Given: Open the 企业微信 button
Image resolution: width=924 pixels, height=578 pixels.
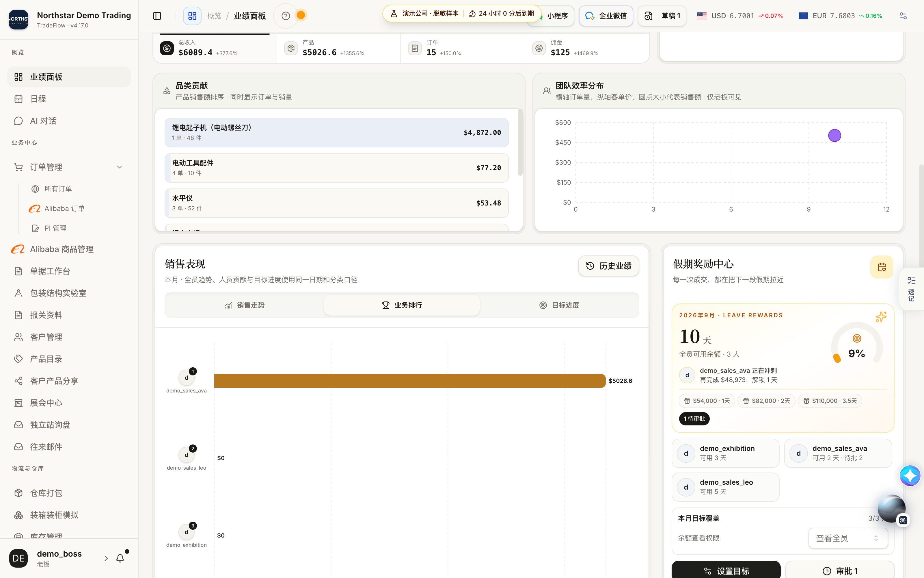Looking at the screenshot, I should (x=606, y=16).
